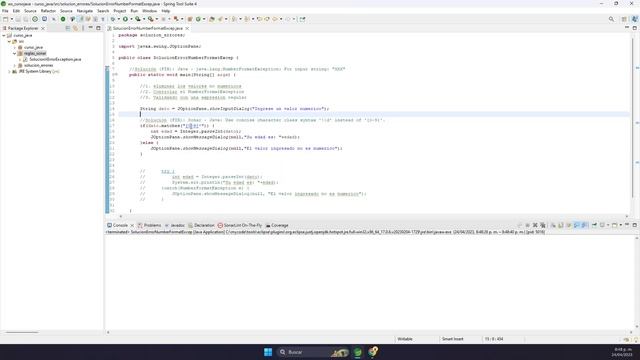This screenshot has height=360, width=640.
Task: Toggle Word Wrap in Console toolbar
Action: (569, 225)
